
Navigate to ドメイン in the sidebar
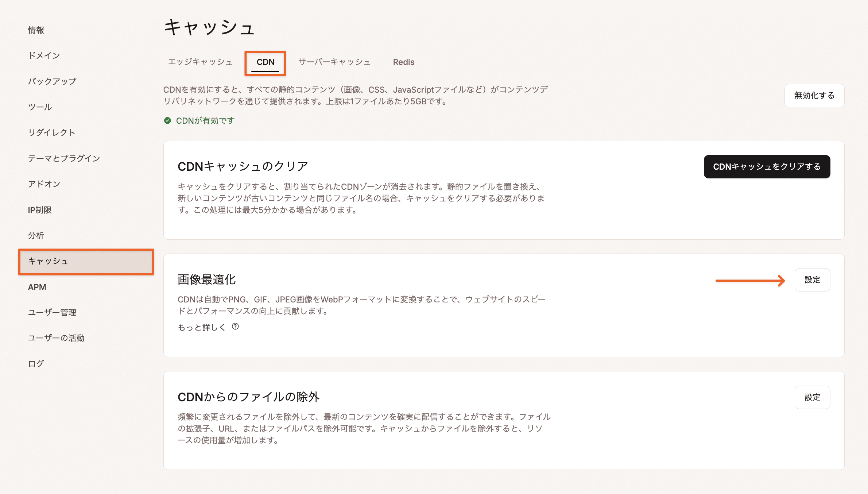(x=44, y=55)
